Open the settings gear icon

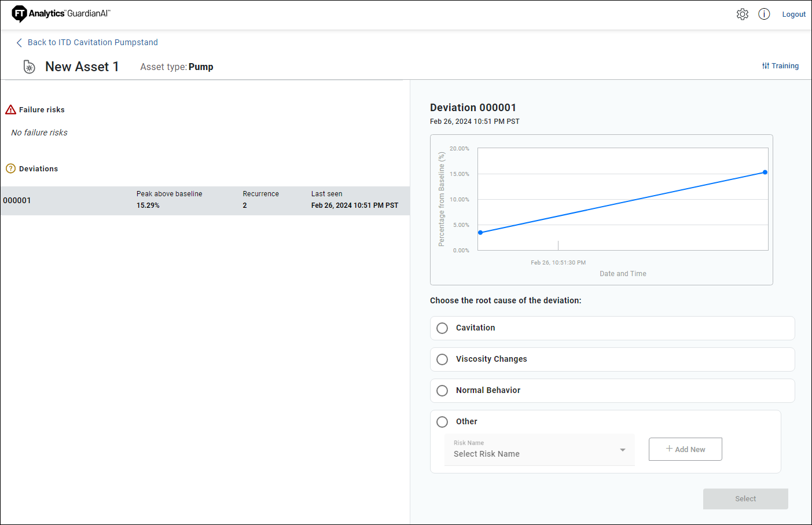742,14
